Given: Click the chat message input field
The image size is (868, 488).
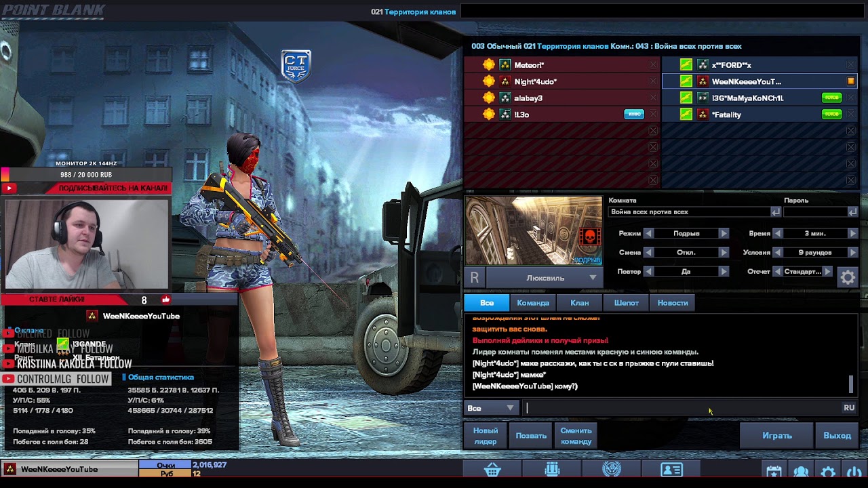Looking at the screenshot, I should pos(681,407).
